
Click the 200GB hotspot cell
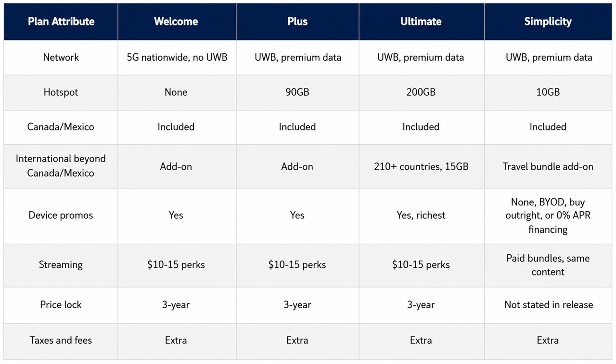pos(421,92)
